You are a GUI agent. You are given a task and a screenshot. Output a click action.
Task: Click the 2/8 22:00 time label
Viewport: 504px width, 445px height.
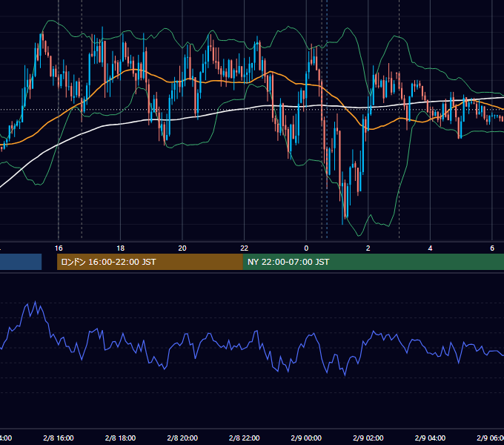(x=245, y=438)
